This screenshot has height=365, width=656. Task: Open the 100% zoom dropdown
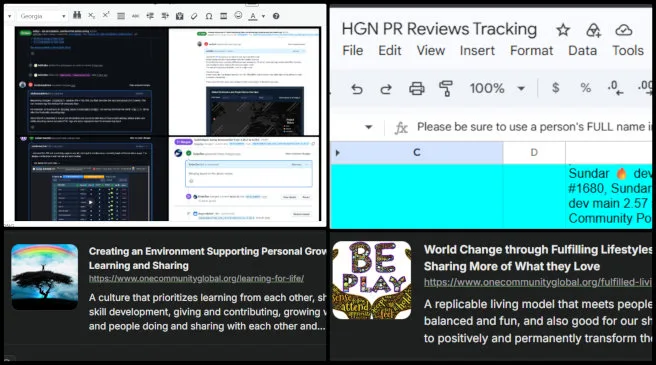click(x=497, y=88)
